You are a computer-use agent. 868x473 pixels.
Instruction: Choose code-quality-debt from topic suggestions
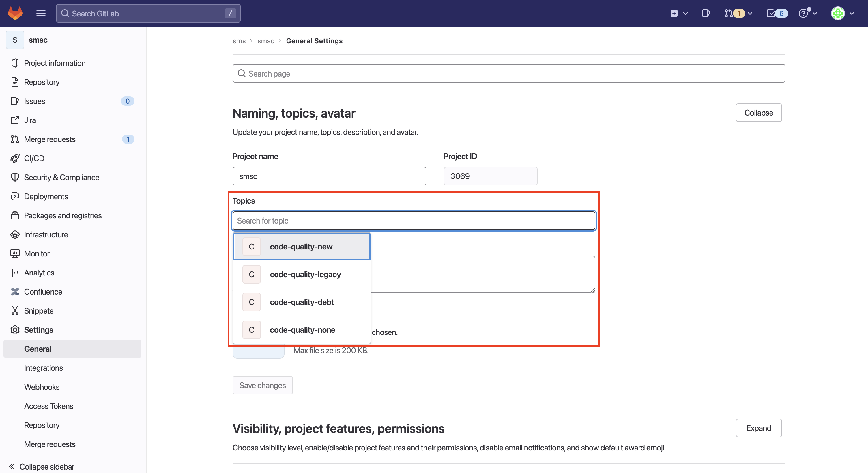[302, 302]
